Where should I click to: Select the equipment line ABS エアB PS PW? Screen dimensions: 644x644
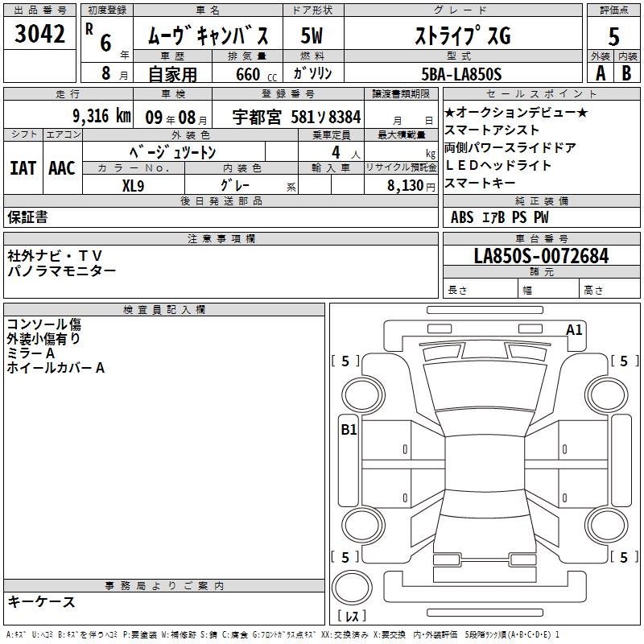click(x=499, y=217)
